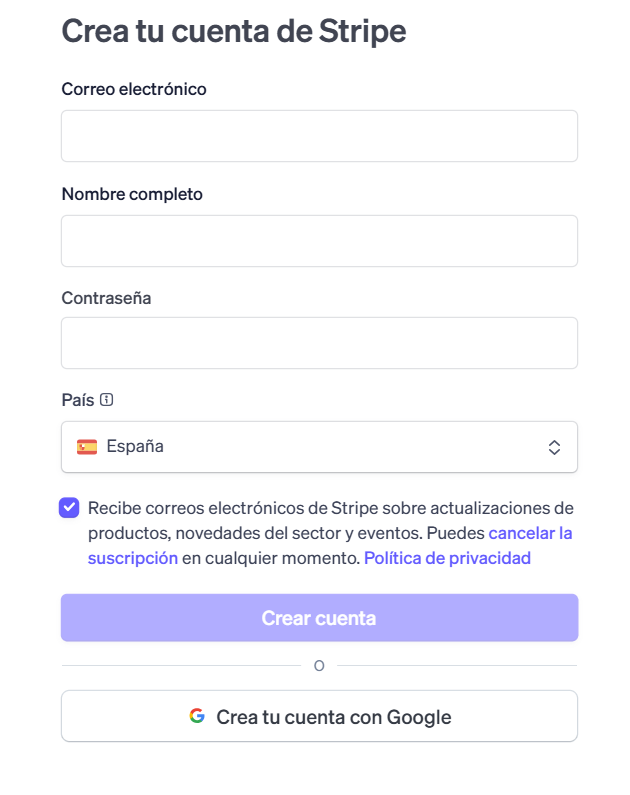Click the 'Correo electrónico' label

(x=134, y=89)
